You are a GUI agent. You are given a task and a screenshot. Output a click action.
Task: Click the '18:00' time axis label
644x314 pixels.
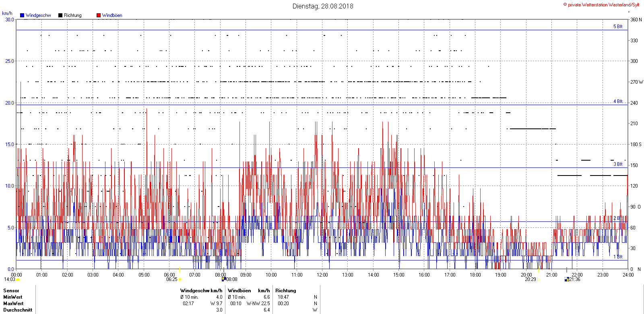click(475, 275)
